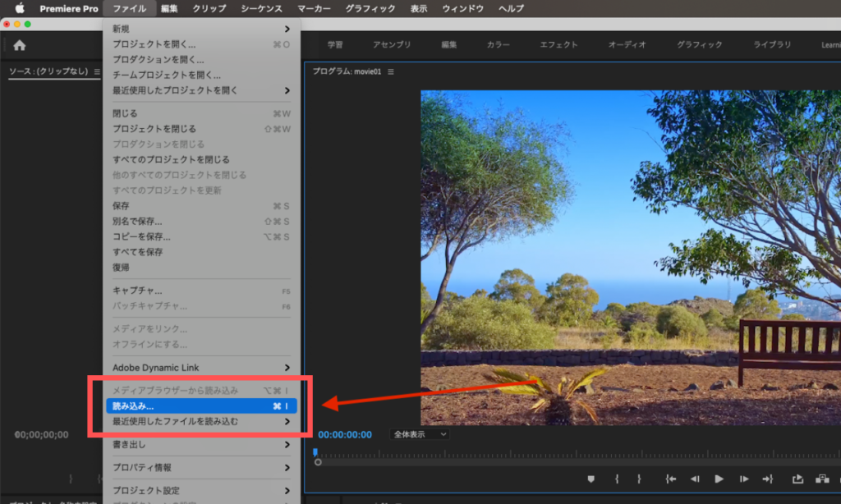Switch to the グラフィック workspace tab
Screen dimensions: 841x504
click(x=700, y=45)
